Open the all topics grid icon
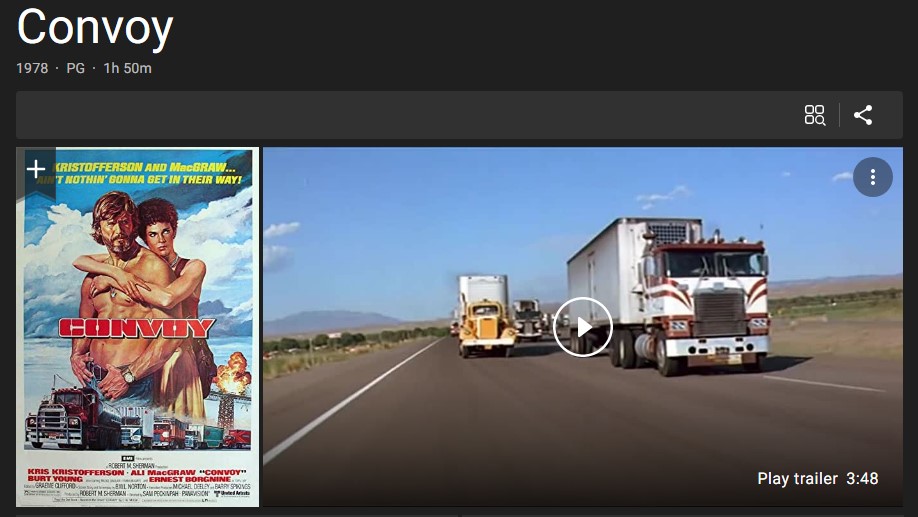Image resolution: width=918 pixels, height=517 pixels. point(814,115)
